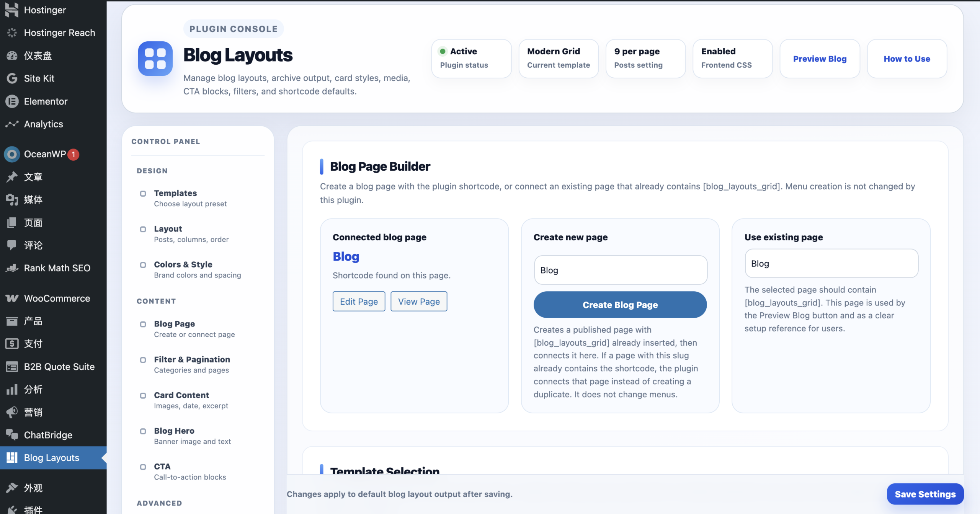
Task: Click the paintbrush icon beside 外观
Action: coord(12,488)
